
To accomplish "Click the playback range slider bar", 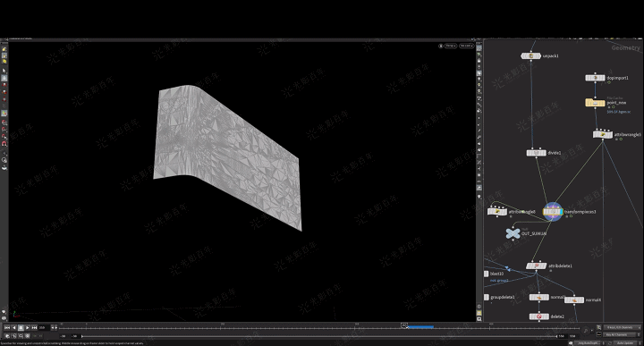I will pos(319,336).
